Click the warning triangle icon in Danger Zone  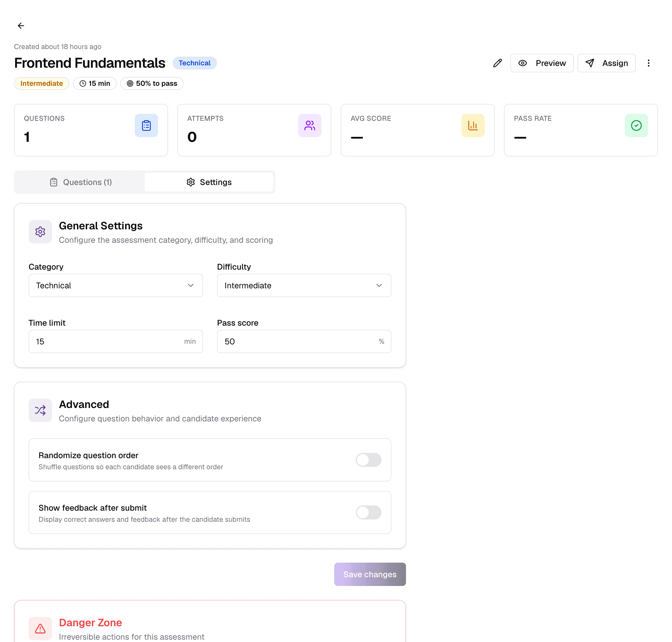click(40, 629)
